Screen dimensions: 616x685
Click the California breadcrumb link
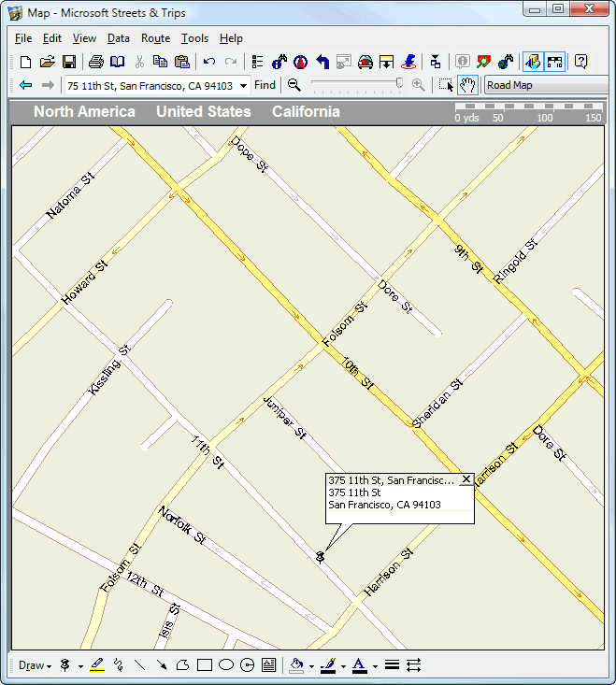pos(306,111)
